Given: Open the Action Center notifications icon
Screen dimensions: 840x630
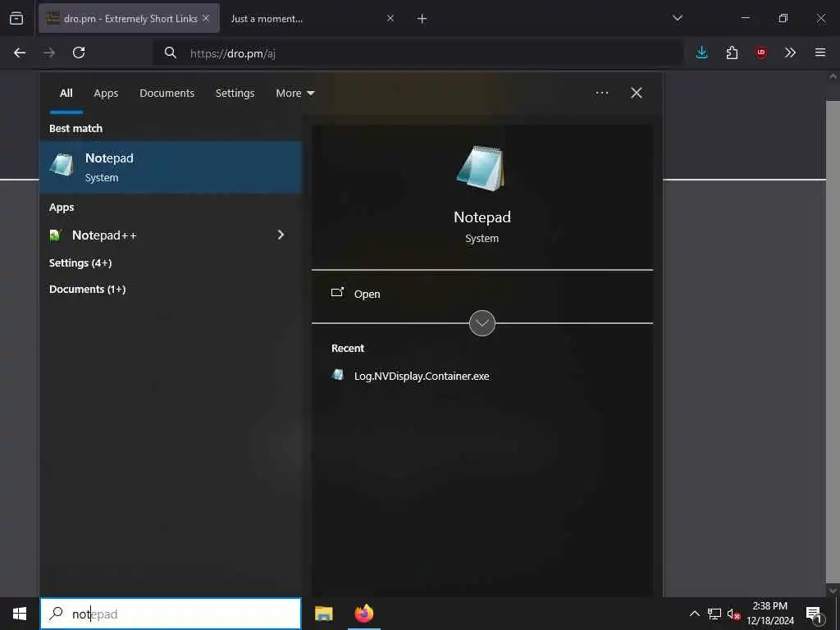Looking at the screenshot, I should click(815, 614).
